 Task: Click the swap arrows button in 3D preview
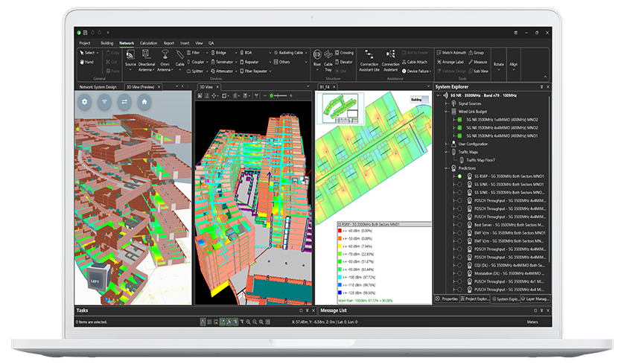pos(124,102)
